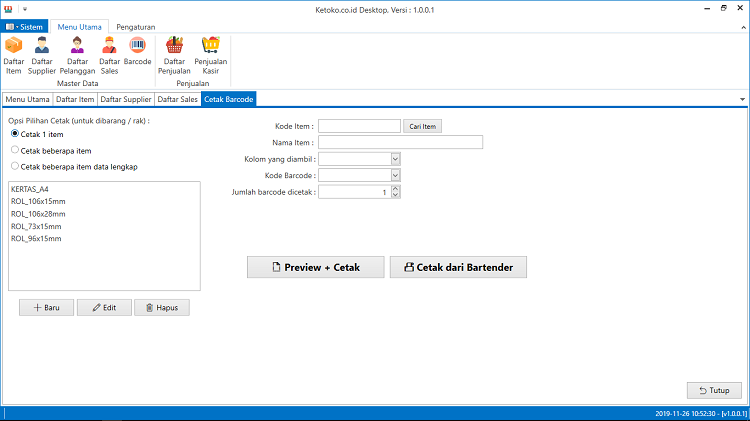Switch to Pengaturan ribbon tab
The image size is (750, 421).
tap(136, 27)
